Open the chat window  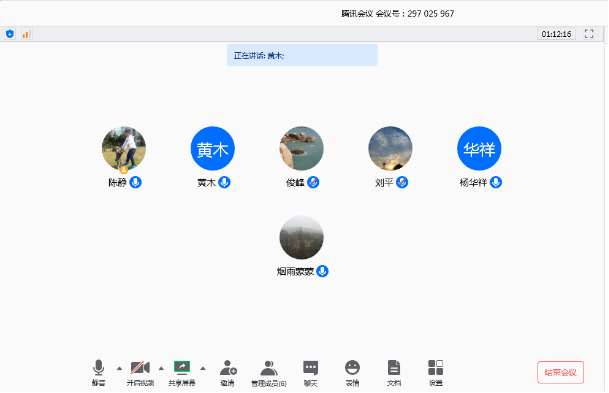tap(310, 372)
